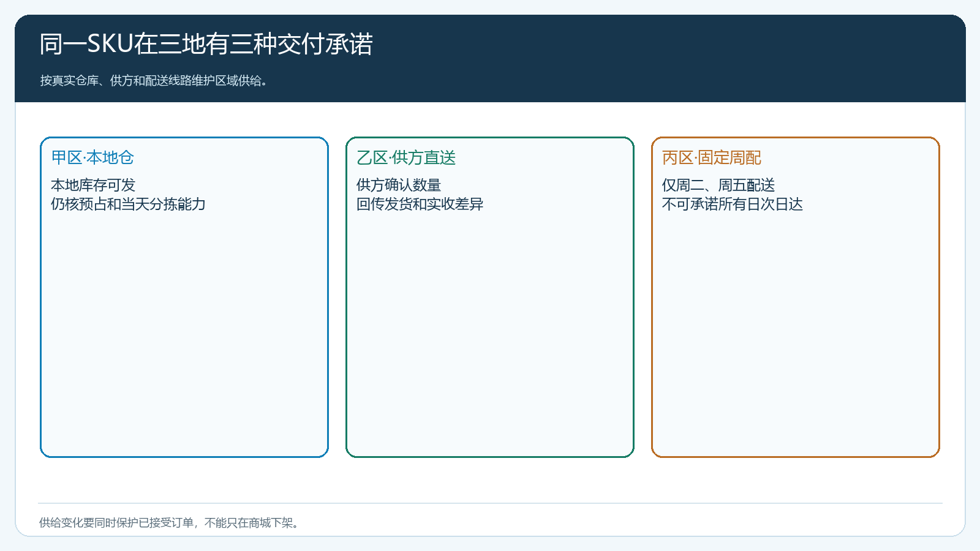Image resolution: width=980 pixels, height=551 pixels.
Task: Click the line 不可承诺所有日次日达
Action: click(733, 204)
